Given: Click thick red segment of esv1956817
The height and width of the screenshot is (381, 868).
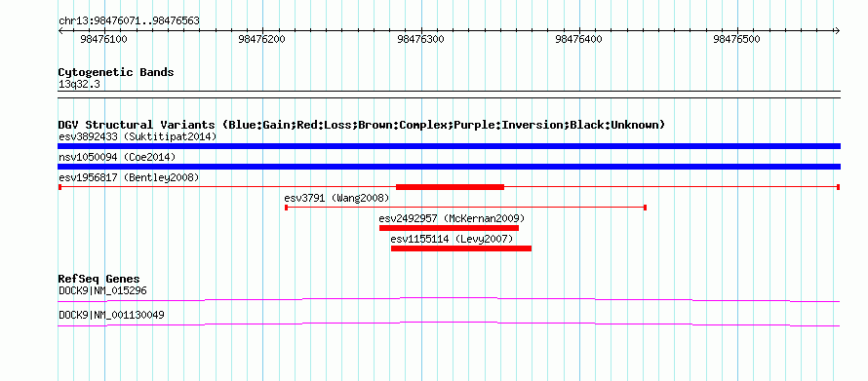Looking at the screenshot, I should tap(450, 187).
